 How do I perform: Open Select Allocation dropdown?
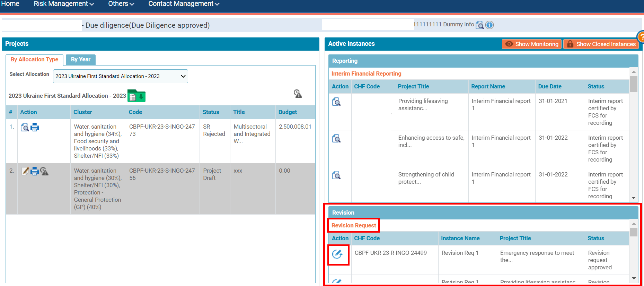120,76
